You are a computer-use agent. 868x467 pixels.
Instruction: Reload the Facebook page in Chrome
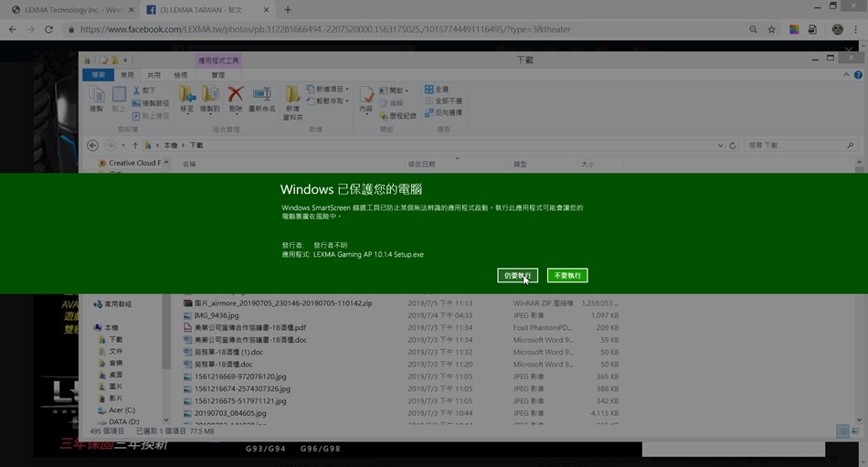(x=48, y=29)
